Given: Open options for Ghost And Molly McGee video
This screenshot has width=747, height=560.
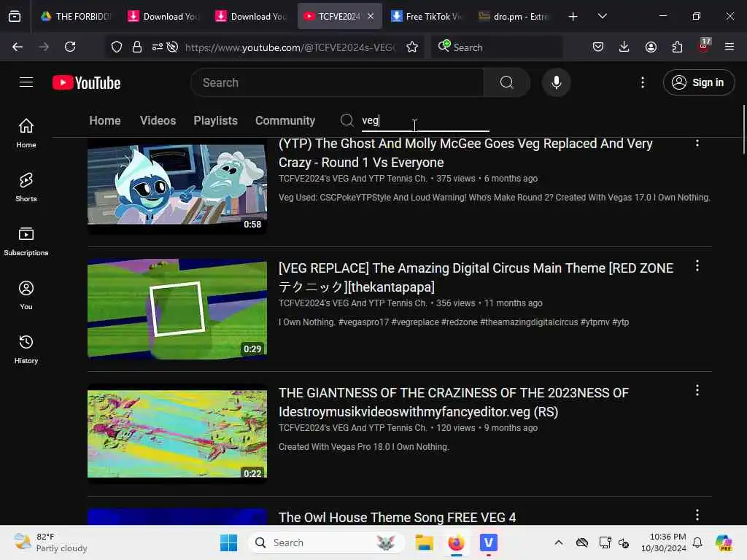Looking at the screenshot, I should click(x=697, y=143).
